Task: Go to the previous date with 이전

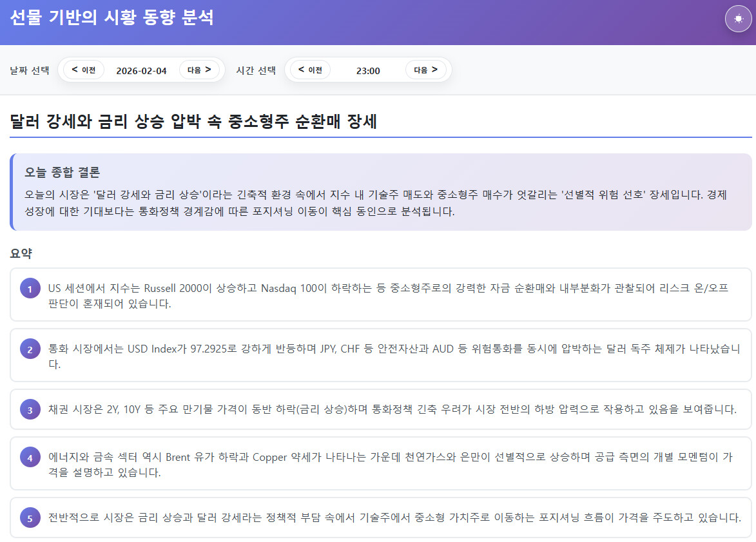Action: click(x=84, y=70)
